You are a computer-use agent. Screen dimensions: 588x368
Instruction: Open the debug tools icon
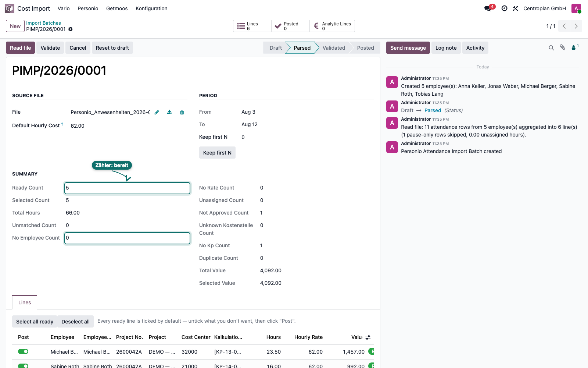coord(516,8)
